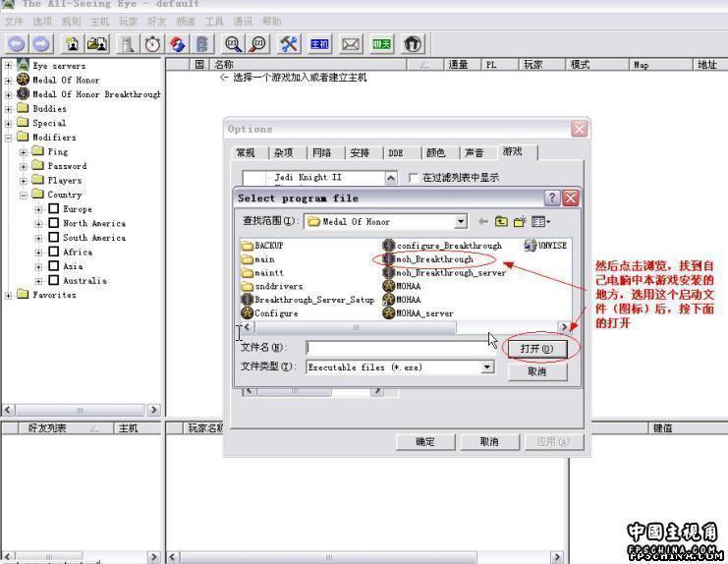Switch to the 杂项 options tab
This screenshot has width=728, height=564.
tap(284, 152)
